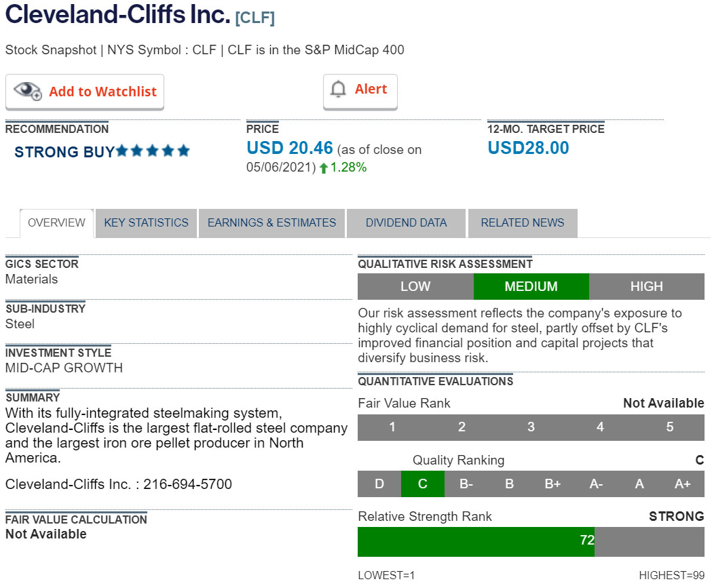Select the Overview tab
This screenshot has height=588, width=712.
(56, 222)
